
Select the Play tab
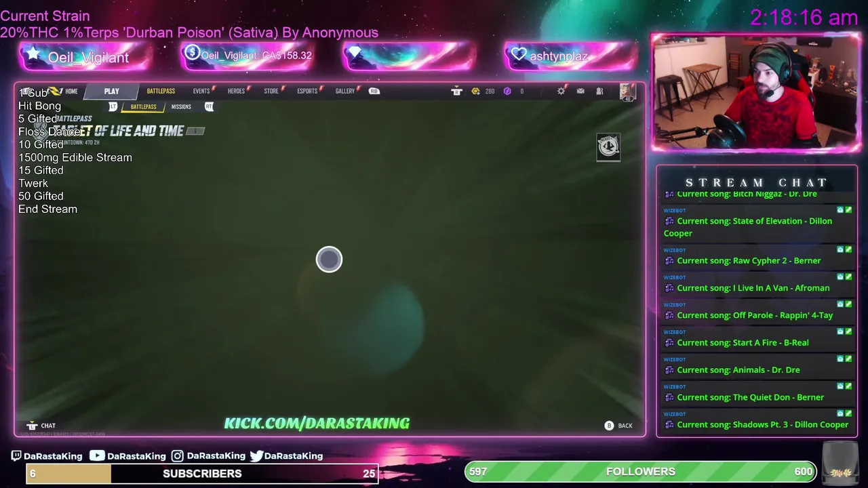click(x=111, y=91)
